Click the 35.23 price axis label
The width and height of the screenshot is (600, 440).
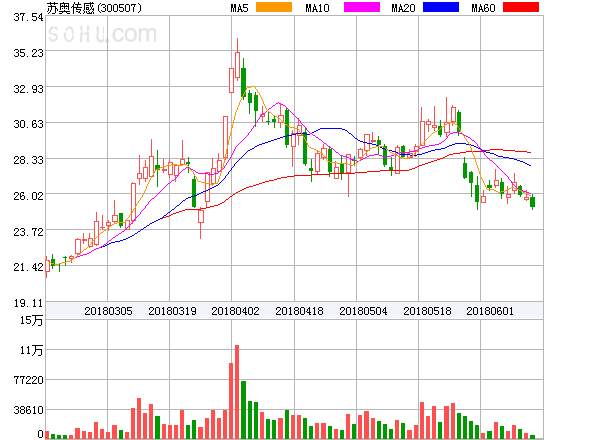(28, 53)
